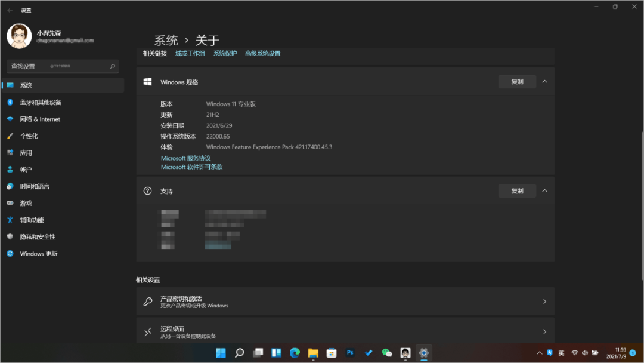
Task: Open Microsoft 服务协议 link
Action: pos(186,158)
